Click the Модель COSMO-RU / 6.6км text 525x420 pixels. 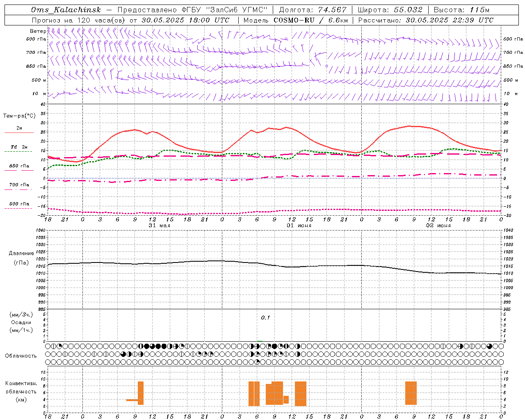(x=296, y=20)
